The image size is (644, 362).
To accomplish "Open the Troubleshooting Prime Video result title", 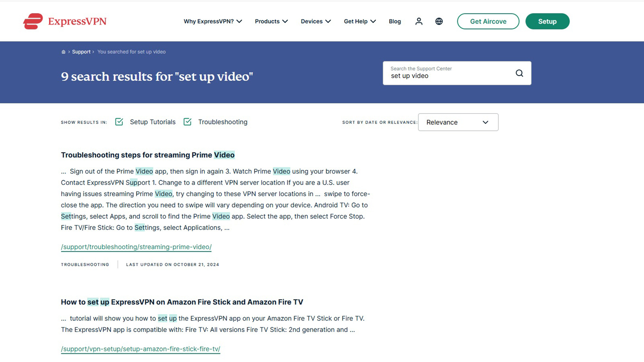I will pos(147,155).
